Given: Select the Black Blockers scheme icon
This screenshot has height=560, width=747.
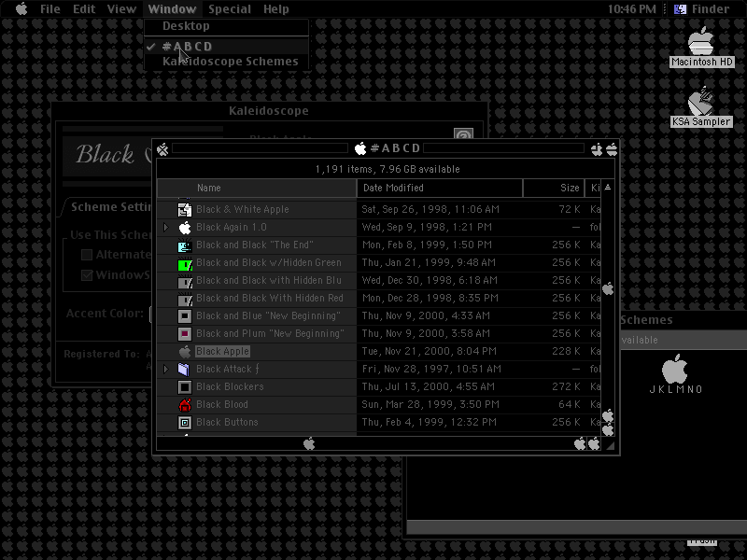Looking at the screenshot, I should point(185,387).
